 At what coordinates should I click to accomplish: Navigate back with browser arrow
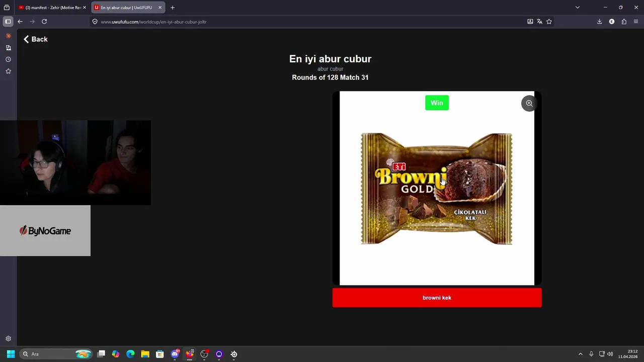pos(20,22)
